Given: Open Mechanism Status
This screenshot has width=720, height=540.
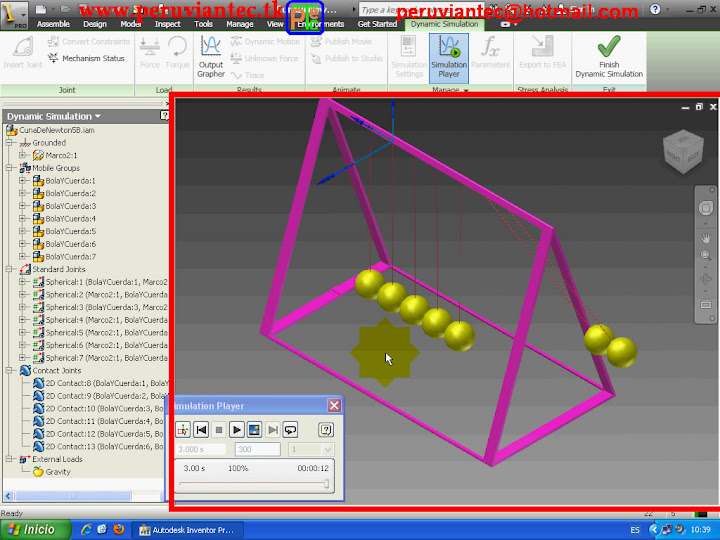Looking at the screenshot, I should coord(87,58).
